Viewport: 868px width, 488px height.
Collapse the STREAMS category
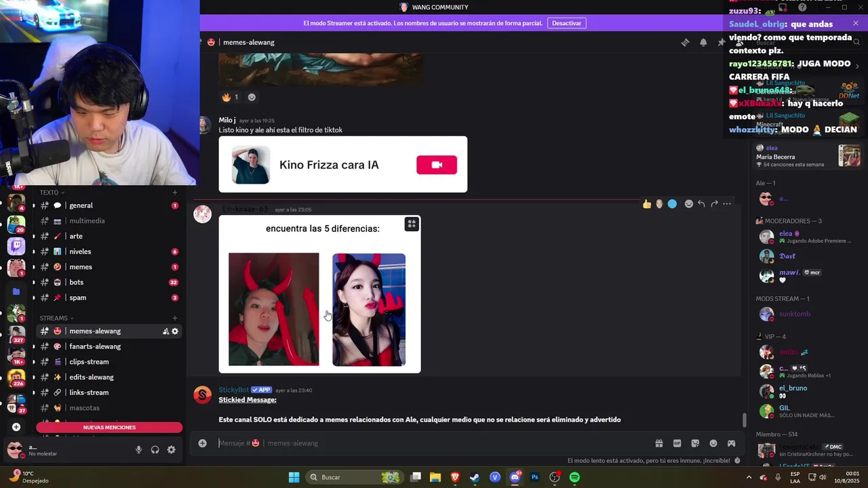tap(56, 318)
